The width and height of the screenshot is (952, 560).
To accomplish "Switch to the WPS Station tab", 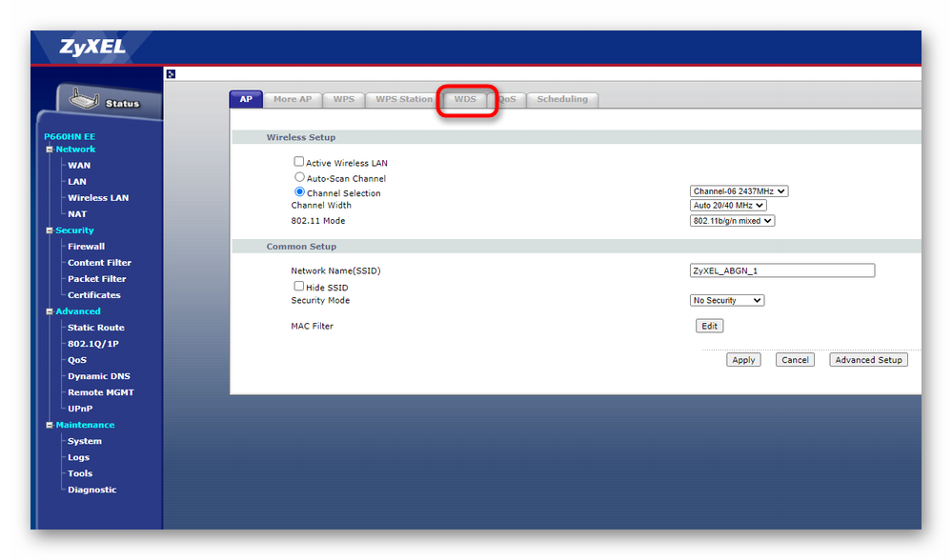I will 403,99.
